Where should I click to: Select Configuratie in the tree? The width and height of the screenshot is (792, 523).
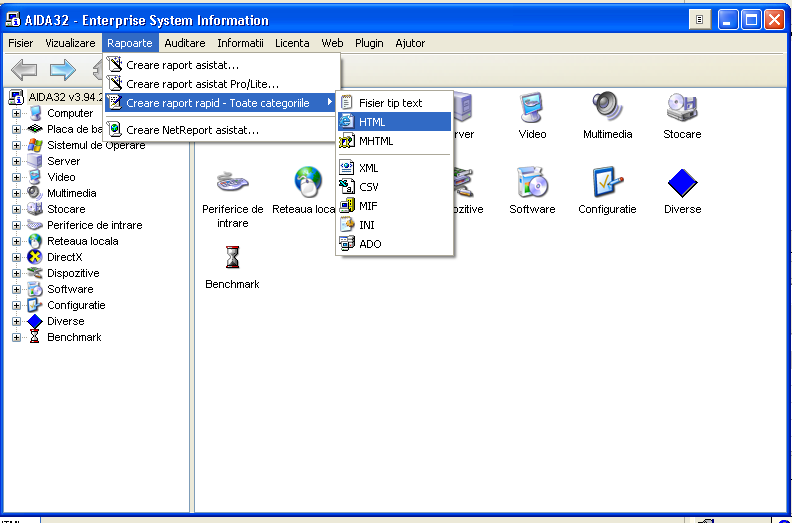76,305
